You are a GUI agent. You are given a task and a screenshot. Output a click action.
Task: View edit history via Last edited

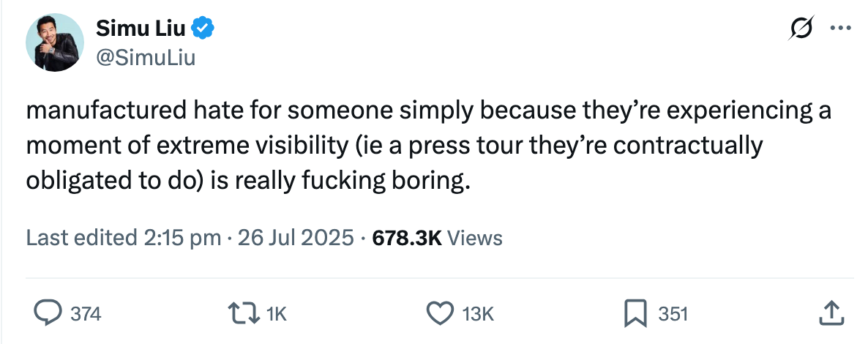click(82, 238)
